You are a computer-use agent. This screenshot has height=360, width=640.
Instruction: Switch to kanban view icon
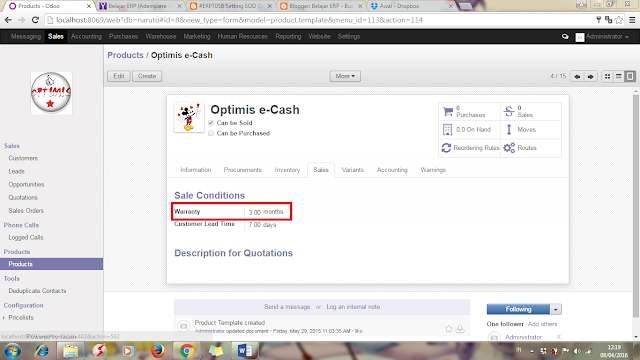point(607,76)
